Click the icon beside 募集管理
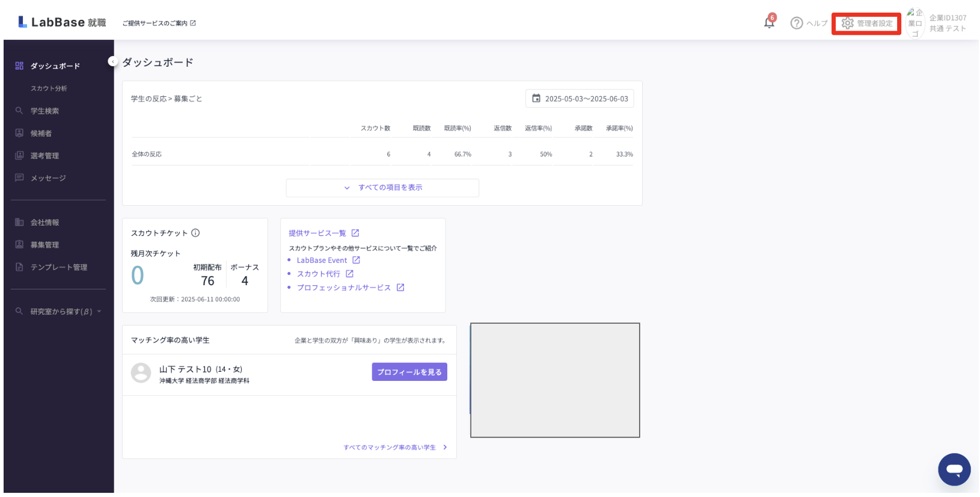The height and width of the screenshot is (497, 980). [x=19, y=244]
